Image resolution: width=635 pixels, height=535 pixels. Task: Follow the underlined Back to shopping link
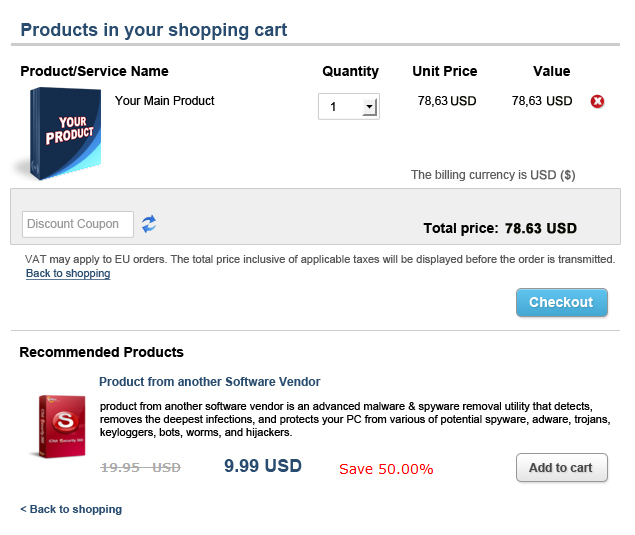click(x=68, y=274)
